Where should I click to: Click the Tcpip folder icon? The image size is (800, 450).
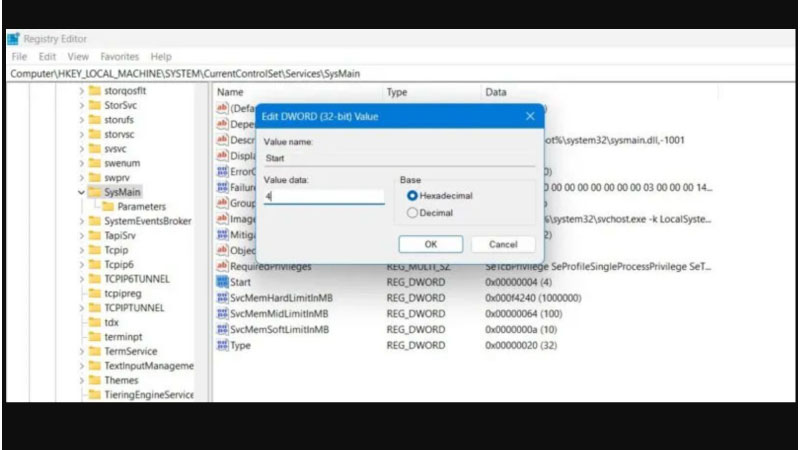point(95,250)
